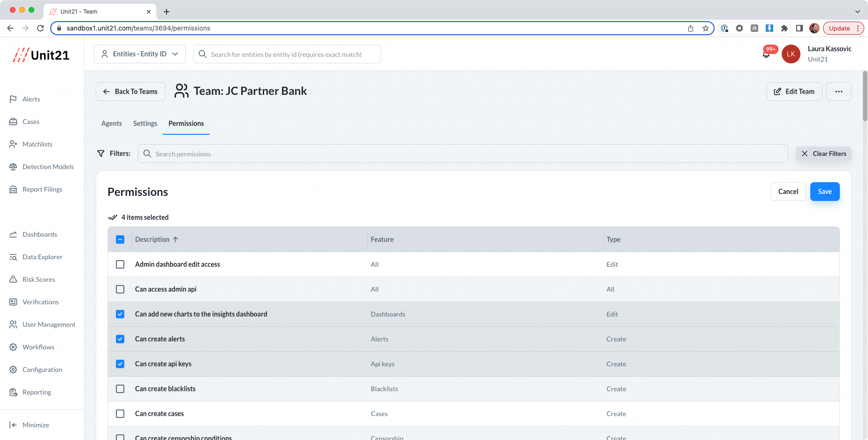Open Dashboards in the sidebar
868x440 pixels.
tap(39, 234)
